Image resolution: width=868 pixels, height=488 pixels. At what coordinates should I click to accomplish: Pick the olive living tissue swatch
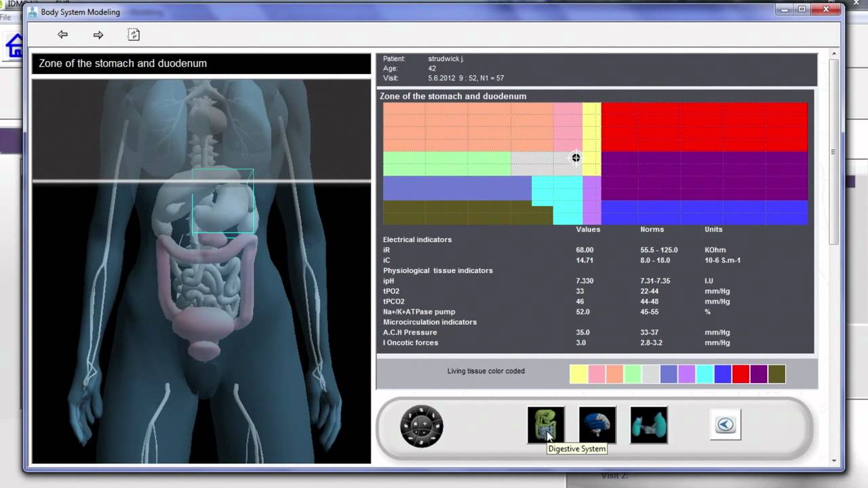[776, 374]
